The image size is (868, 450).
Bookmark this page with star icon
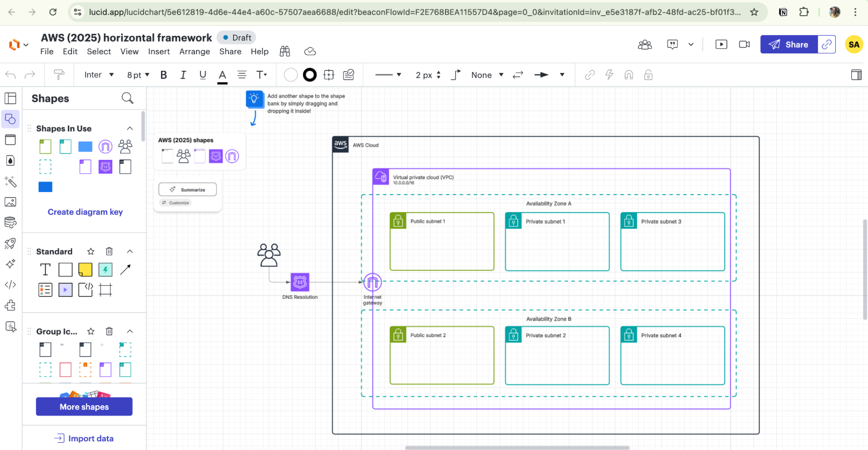coord(754,12)
